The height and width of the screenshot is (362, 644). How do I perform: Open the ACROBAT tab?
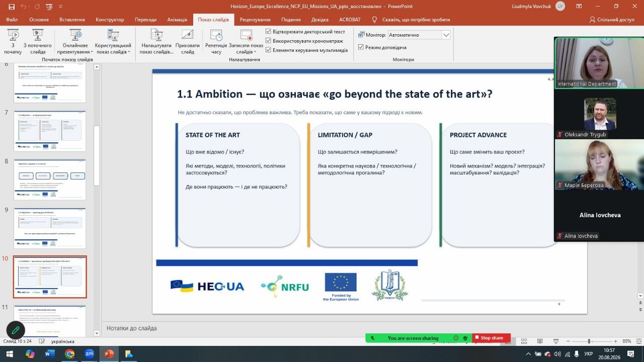(350, 20)
